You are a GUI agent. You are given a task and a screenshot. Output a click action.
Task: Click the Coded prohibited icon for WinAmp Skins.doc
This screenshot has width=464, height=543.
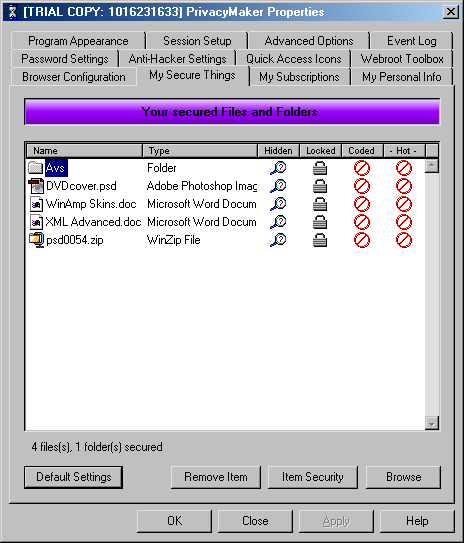click(x=362, y=204)
